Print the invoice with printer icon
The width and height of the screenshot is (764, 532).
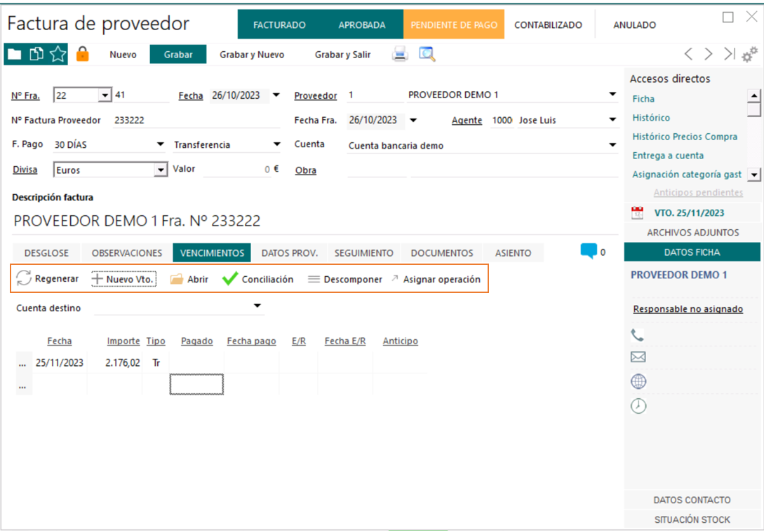pos(400,54)
